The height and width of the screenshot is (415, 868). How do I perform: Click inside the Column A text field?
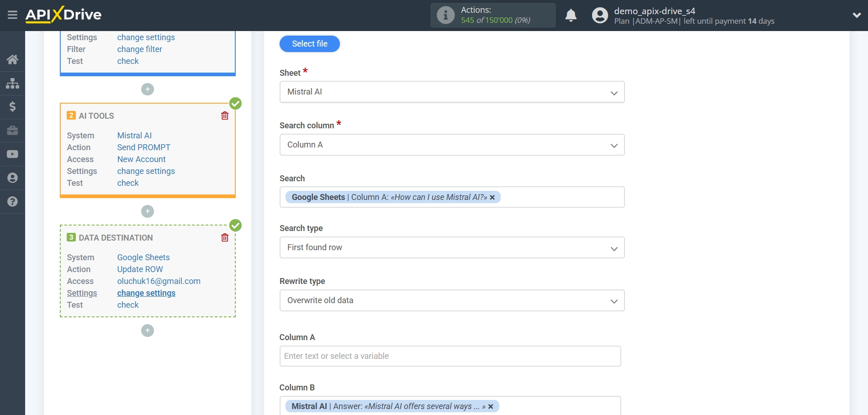coord(450,356)
